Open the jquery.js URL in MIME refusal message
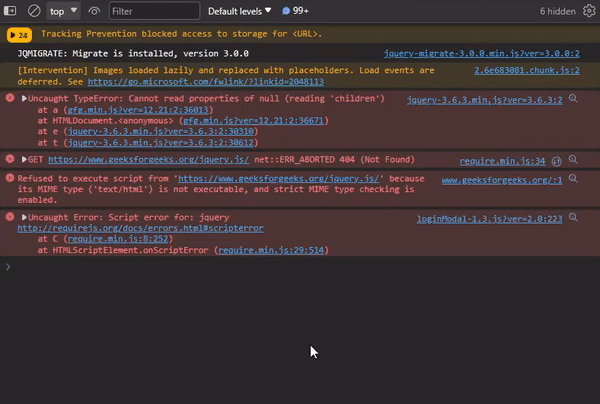The width and height of the screenshot is (600, 404). [279, 179]
